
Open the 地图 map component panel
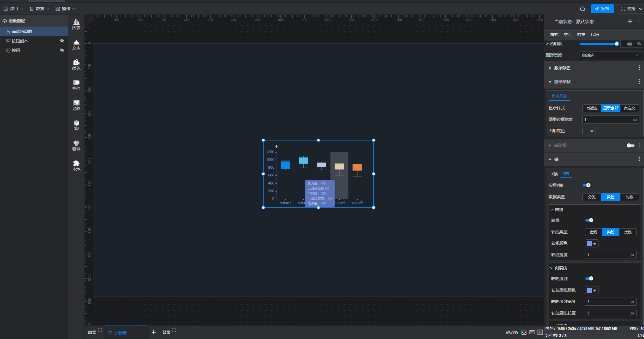tap(76, 105)
